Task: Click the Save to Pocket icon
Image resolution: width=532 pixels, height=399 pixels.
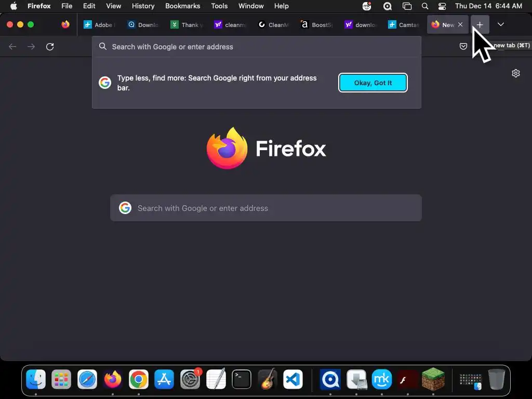Action: pos(463,46)
